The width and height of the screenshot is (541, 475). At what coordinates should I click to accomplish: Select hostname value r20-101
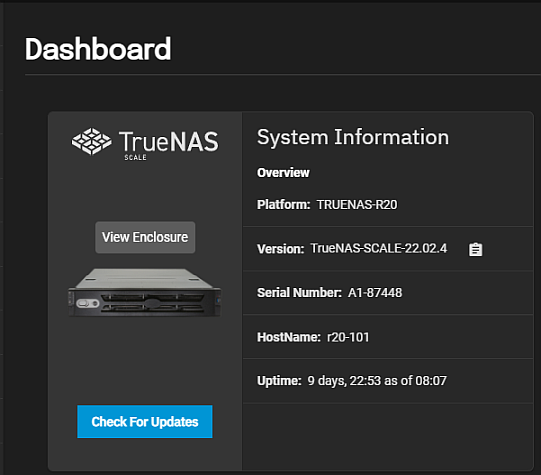coord(348,337)
